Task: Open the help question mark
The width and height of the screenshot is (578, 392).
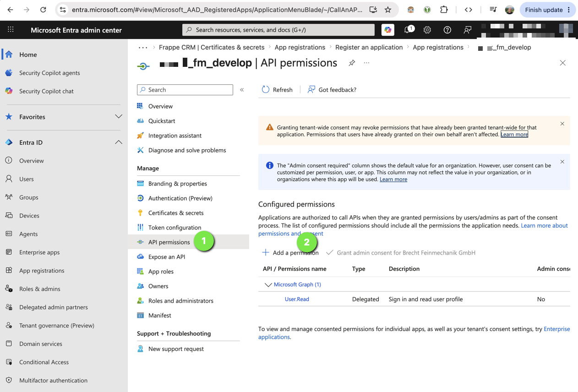Action: coord(447,30)
